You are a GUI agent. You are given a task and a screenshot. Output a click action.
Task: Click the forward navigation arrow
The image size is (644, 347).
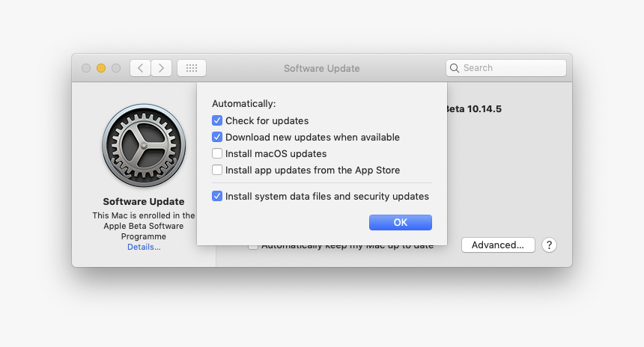point(162,68)
